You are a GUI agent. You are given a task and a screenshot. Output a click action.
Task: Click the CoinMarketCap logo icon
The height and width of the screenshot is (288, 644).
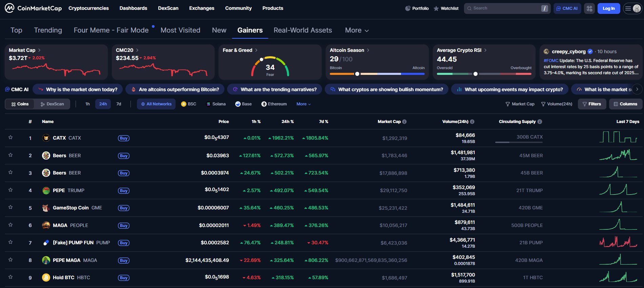click(x=9, y=8)
